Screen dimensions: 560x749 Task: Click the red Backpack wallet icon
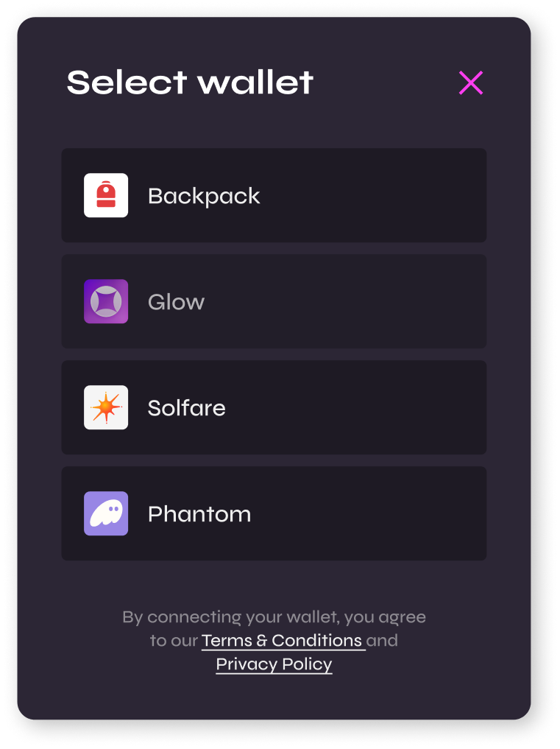coord(106,195)
